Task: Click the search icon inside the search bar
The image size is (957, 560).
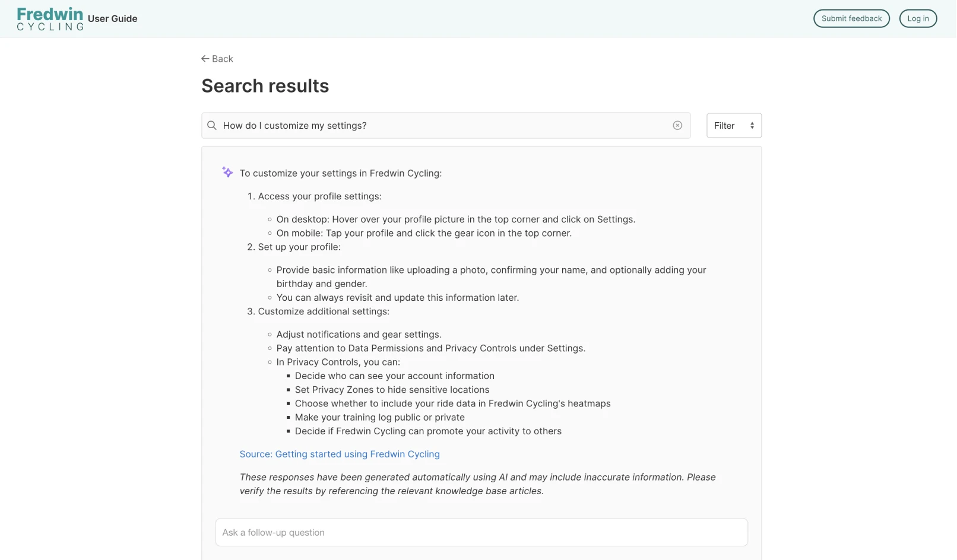Action: 212,125
